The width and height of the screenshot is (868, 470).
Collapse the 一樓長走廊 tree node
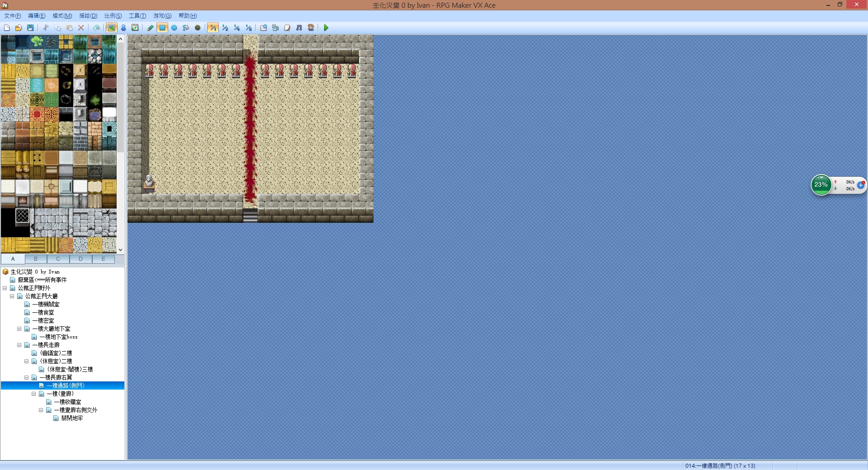19,345
